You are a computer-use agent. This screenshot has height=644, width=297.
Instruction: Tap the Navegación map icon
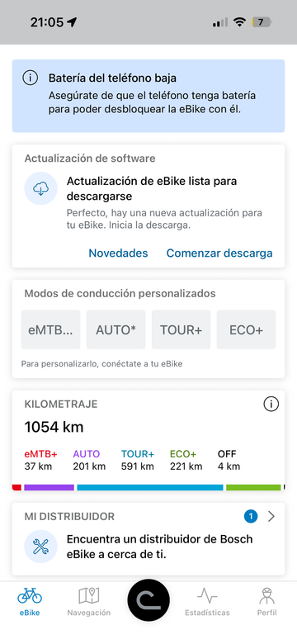89,595
